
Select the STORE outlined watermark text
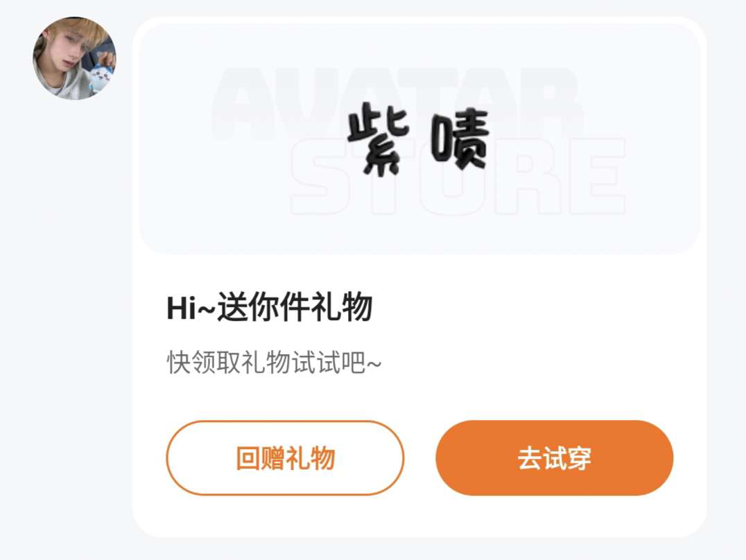[457, 176]
